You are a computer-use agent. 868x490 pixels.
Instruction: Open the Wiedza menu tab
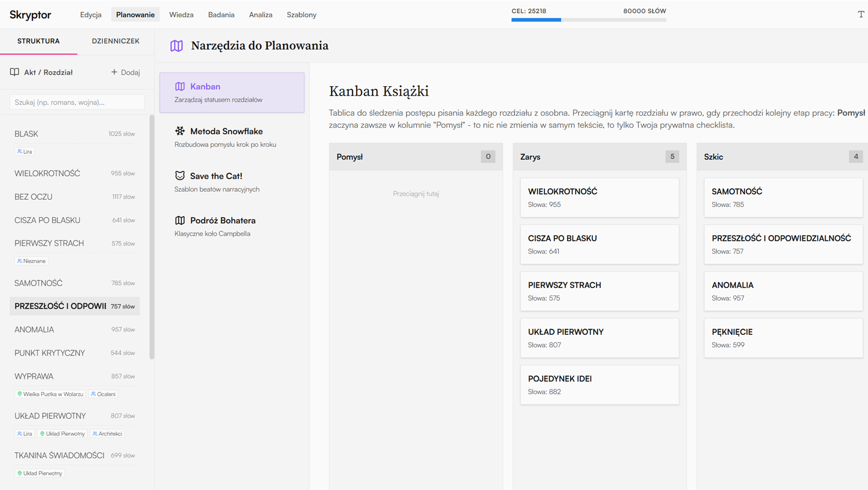point(181,14)
